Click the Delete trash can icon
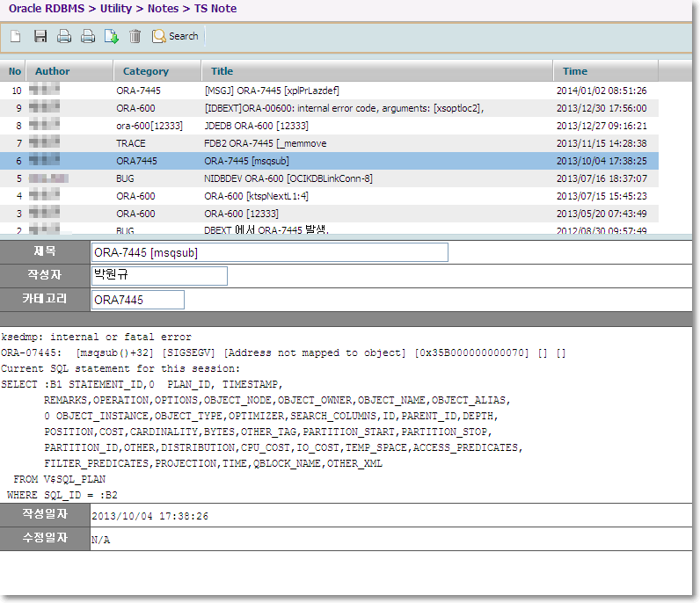700x603 pixels. tap(135, 36)
